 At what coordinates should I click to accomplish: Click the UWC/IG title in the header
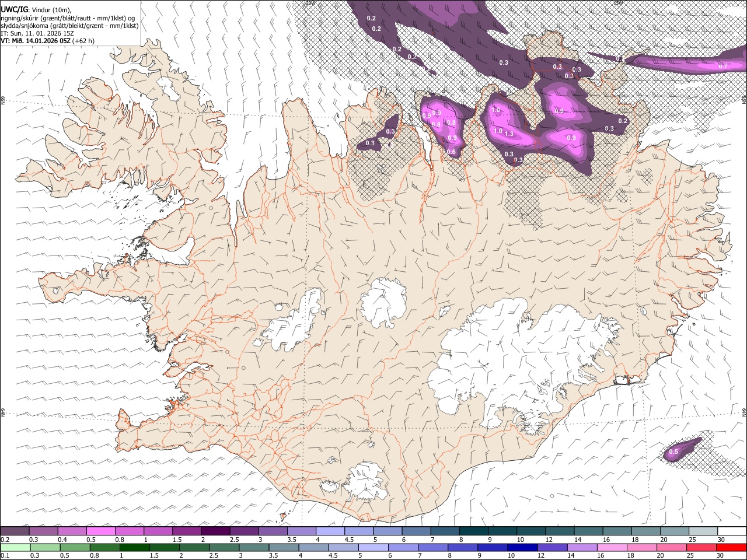pyautogui.click(x=14, y=9)
